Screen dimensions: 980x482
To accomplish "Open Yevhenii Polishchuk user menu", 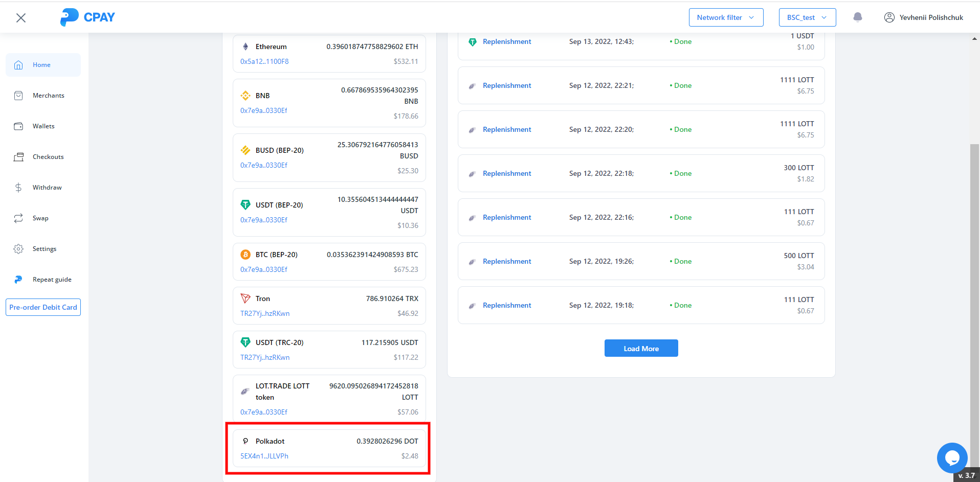I will pyautogui.click(x=924, y=17).
